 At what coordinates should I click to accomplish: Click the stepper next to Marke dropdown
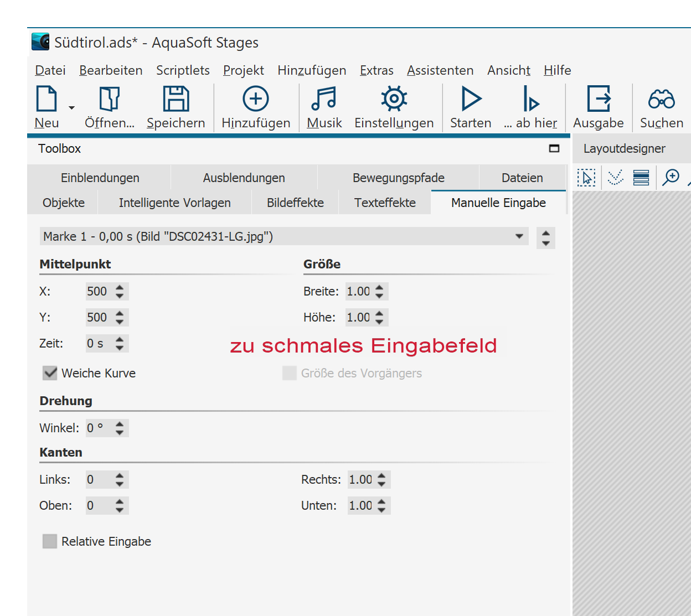546,238
